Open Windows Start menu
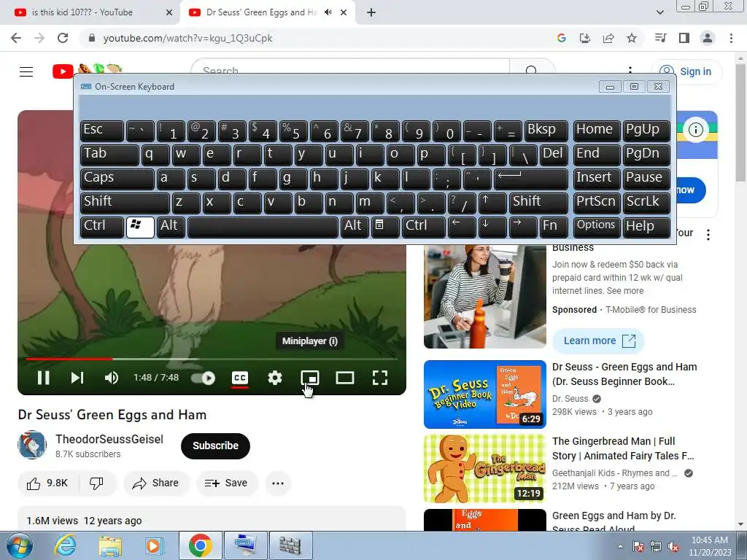747x560 pixels. click(x=18, y=545)
